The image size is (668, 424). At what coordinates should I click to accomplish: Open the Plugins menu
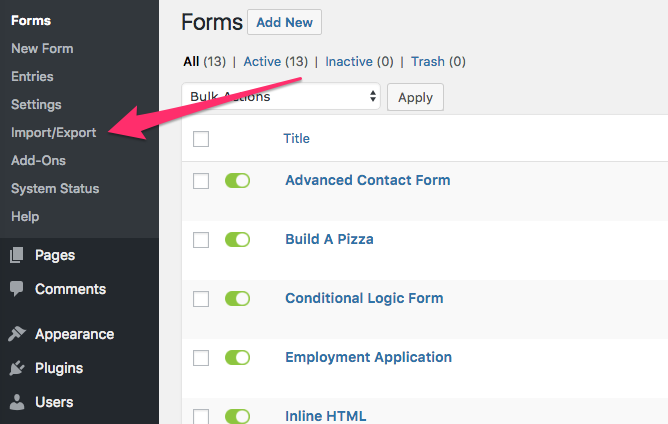[59, 368]
